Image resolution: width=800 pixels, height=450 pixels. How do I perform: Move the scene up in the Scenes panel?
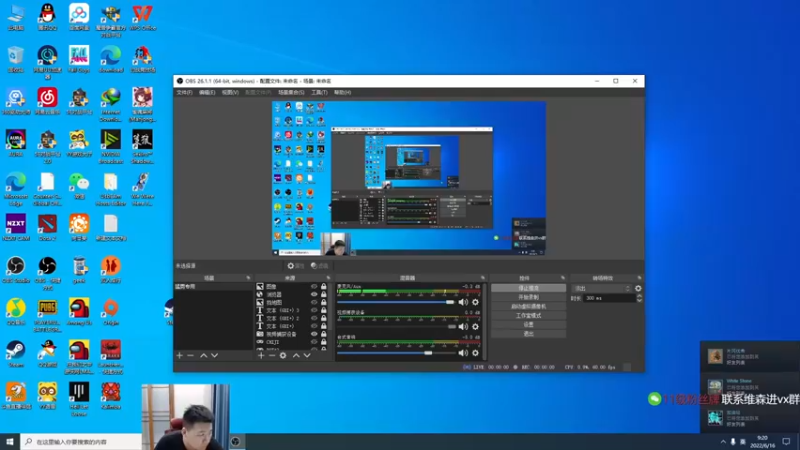pyautogui.click(x=204, y=355)
